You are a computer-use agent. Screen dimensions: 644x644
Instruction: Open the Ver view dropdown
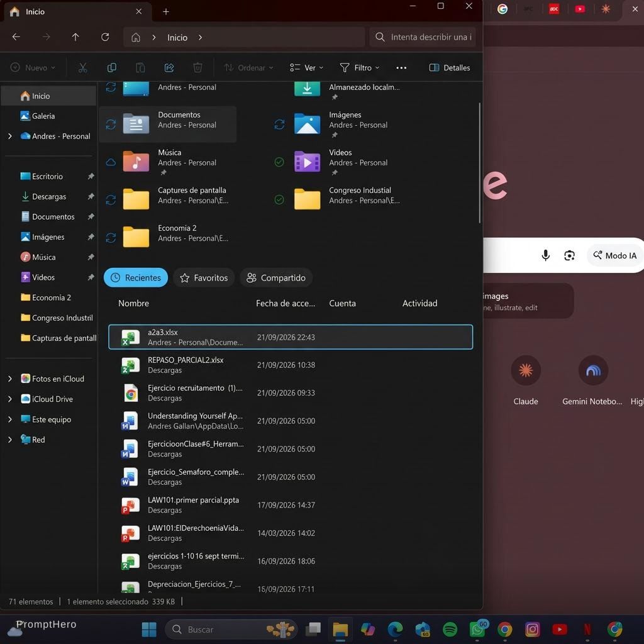coord(306,68)
